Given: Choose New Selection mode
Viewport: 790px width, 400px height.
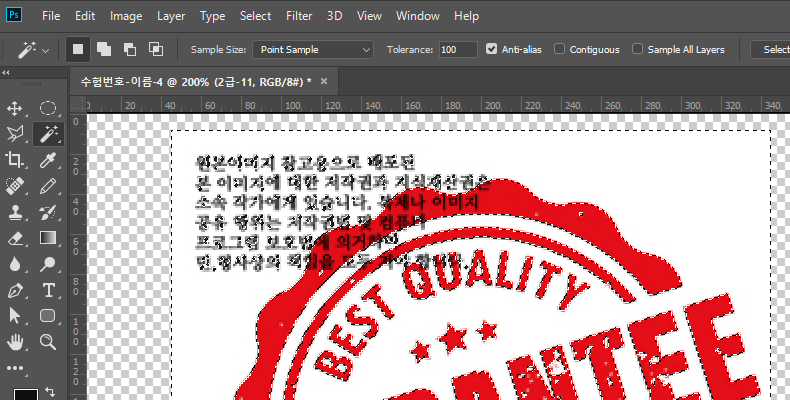Looking at the screenshot, I should 78,49.
